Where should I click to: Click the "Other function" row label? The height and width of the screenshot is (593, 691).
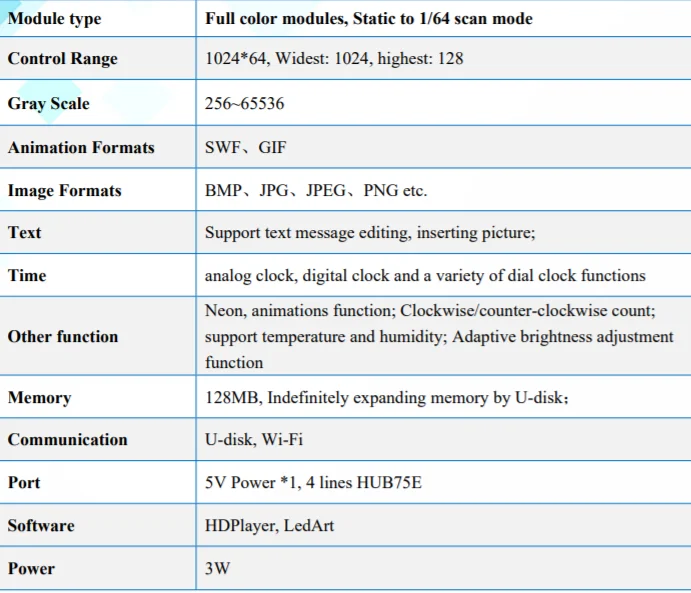point(63,337)
